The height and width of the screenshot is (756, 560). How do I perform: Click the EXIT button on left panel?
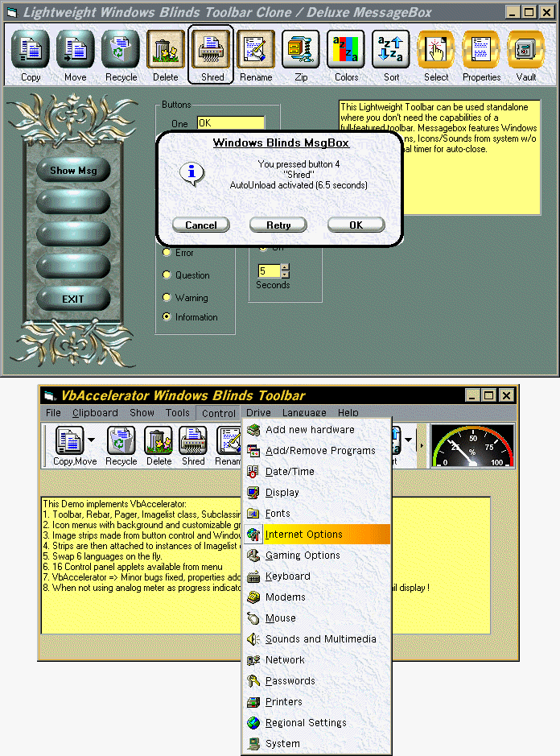coord(73,299)
